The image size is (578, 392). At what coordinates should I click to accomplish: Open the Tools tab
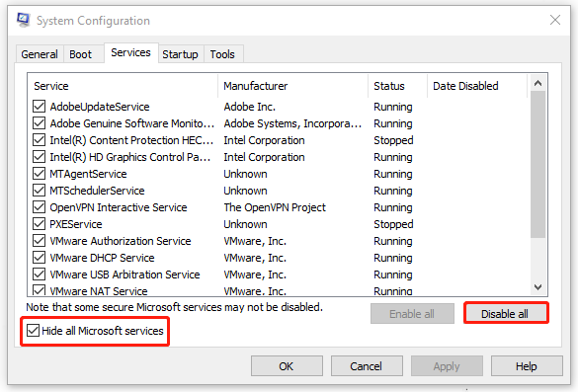pos(222,54)
